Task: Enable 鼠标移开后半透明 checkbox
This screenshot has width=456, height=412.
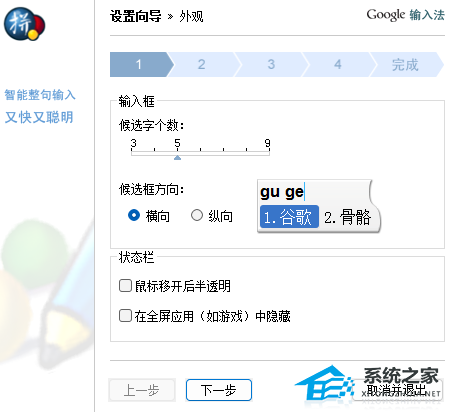Action: tap(125, 286)
